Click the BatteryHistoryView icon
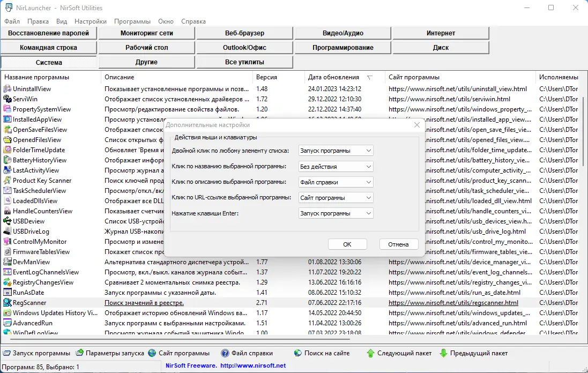Image resolution: width=588 pixels, height=373 pixels. point(7,160)
